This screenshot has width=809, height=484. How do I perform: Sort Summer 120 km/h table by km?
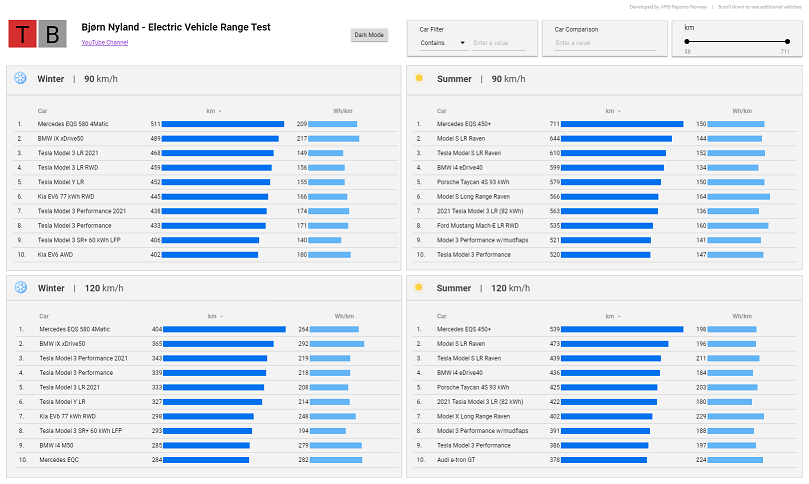point(613,316)
